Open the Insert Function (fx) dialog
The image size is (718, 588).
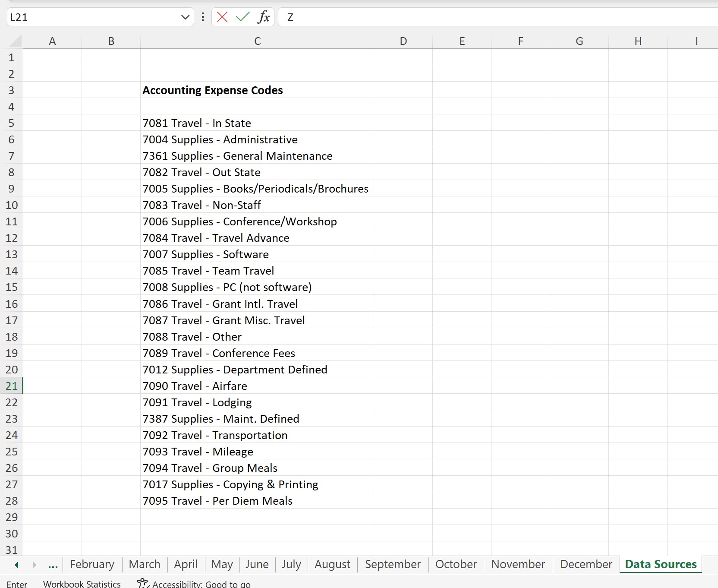264,17
